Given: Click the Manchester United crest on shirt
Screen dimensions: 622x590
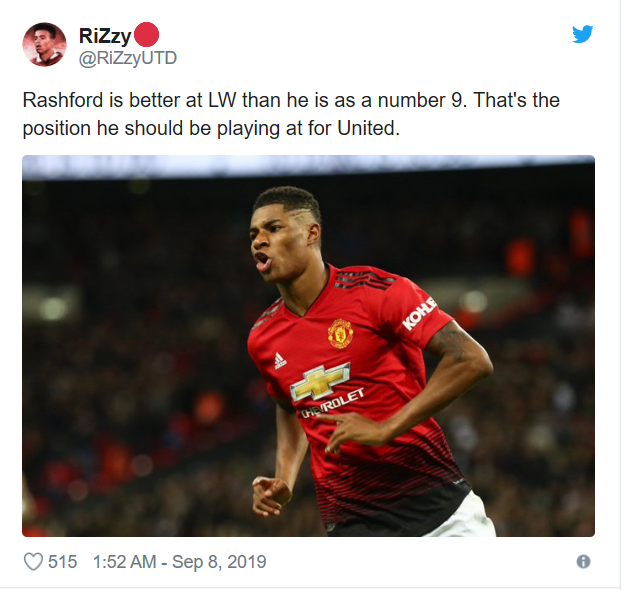Looking at the screenshot, I should 340,334.
